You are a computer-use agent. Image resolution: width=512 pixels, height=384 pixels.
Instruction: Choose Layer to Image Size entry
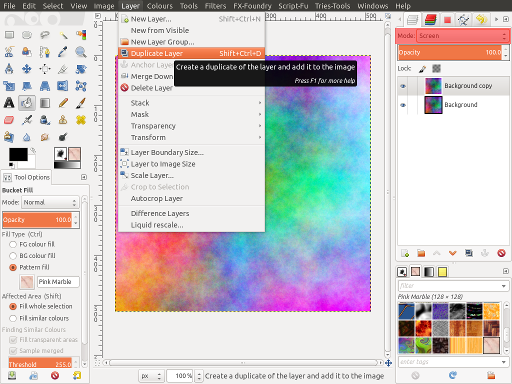point(192,164)
